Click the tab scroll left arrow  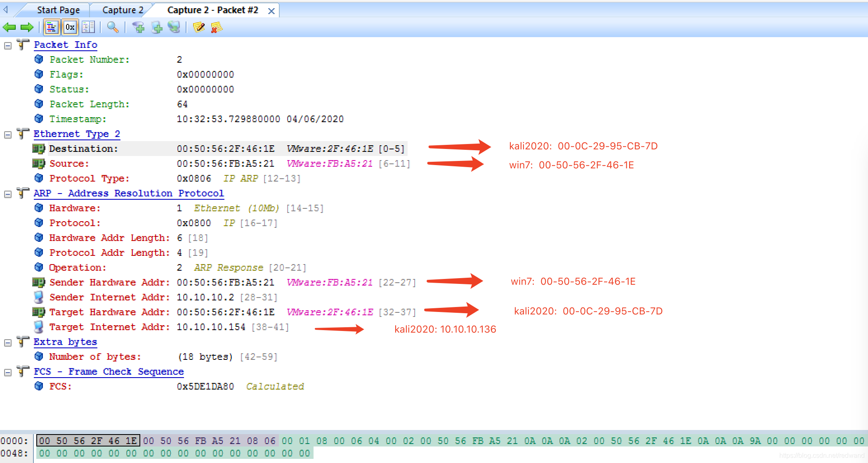click(x=6, y=9)
